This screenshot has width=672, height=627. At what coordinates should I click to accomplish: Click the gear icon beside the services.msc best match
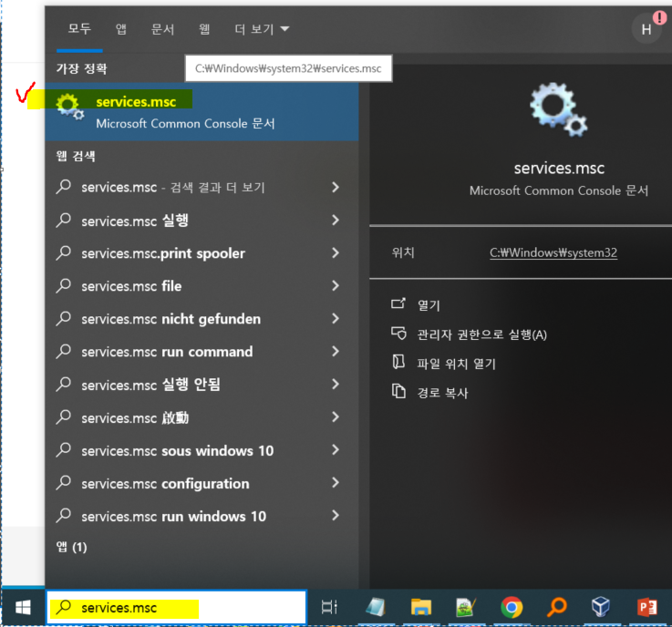pos(69,107)
